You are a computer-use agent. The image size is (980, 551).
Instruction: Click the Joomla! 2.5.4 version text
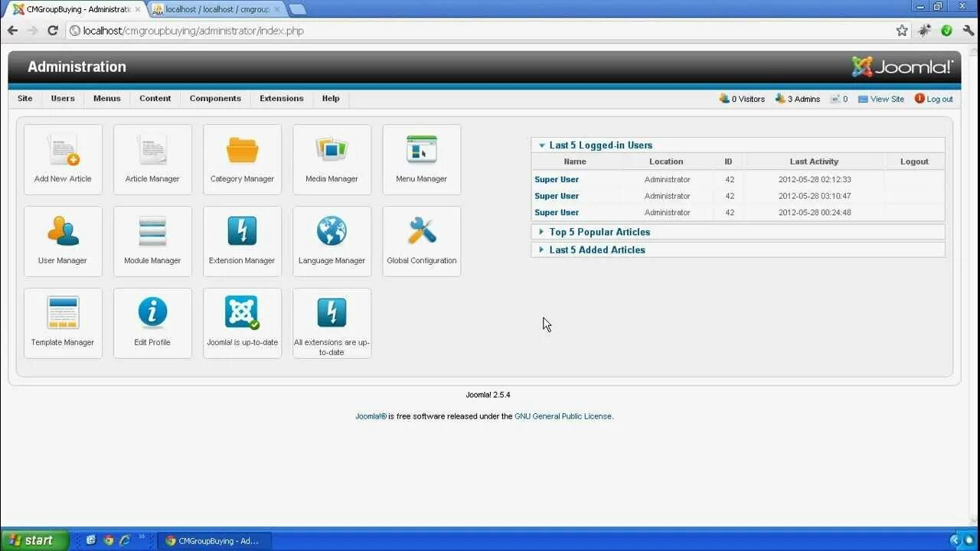coord(488,395)
